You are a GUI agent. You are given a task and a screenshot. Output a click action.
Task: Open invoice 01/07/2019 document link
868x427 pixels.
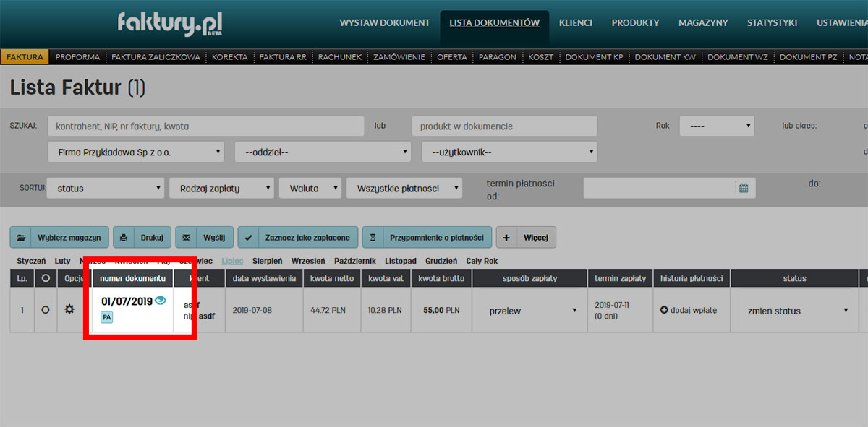[x=127, y=302]
